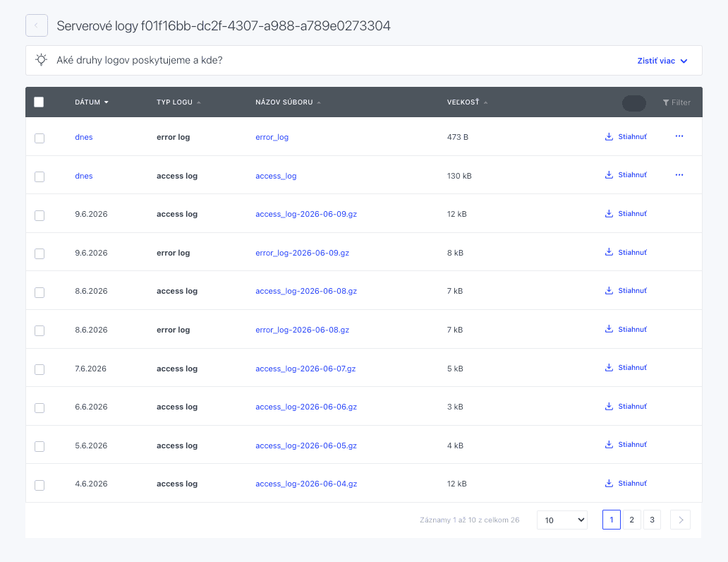This screenshot has width=728, height=562.
Task: Expand the Zistiť viac section
Action: click(x=662, y=61)
